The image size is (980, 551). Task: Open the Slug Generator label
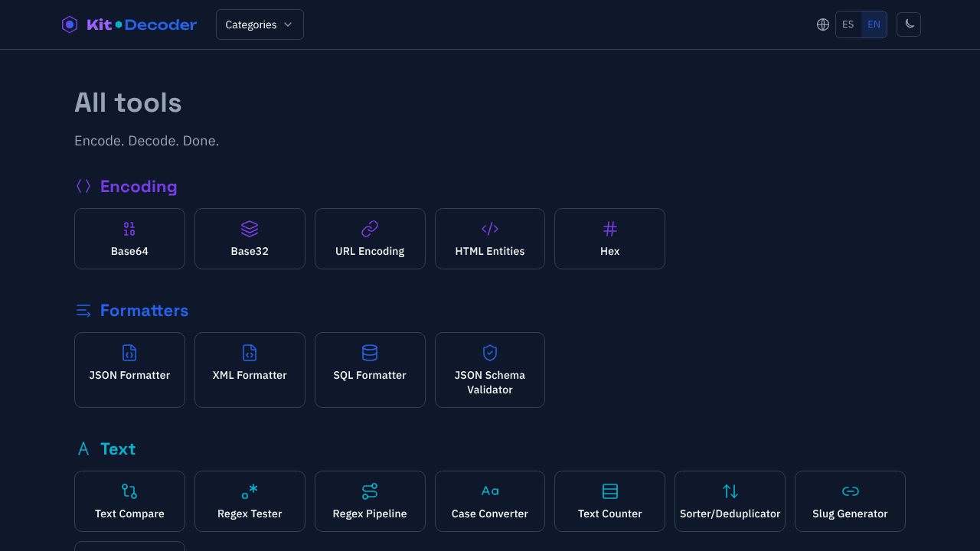[851, 514]
